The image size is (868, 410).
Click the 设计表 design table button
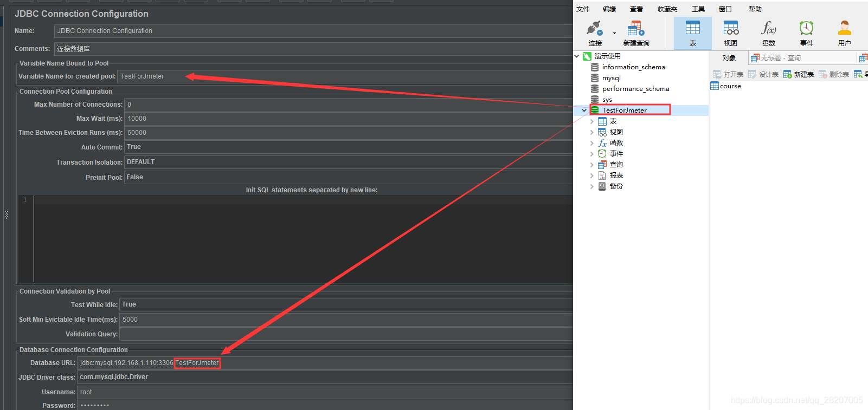(763, 75)
